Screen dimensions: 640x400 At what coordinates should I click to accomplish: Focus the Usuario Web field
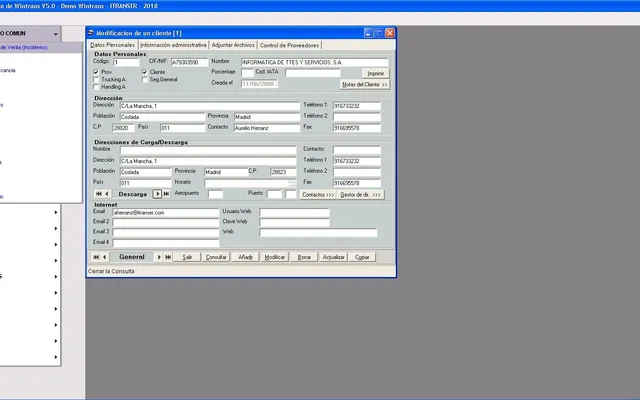point(294,213)
